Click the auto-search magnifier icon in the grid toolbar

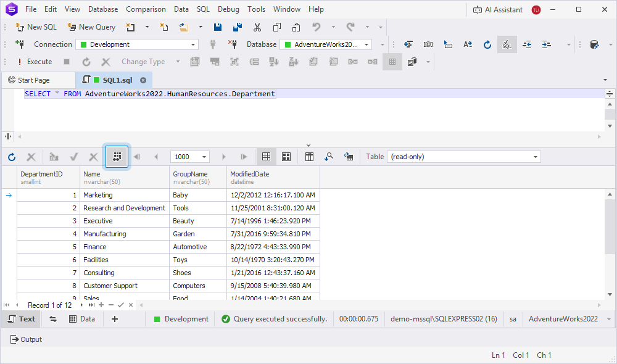click(329, 157)
